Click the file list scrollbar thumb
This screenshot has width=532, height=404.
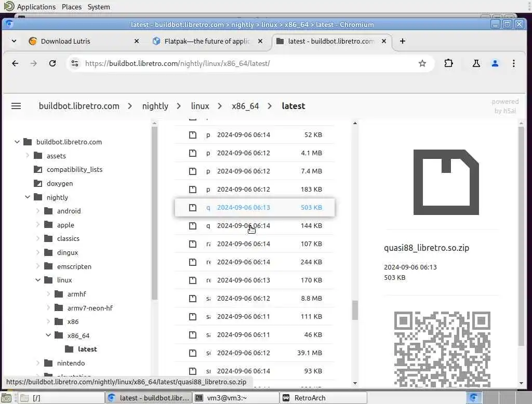355,310
